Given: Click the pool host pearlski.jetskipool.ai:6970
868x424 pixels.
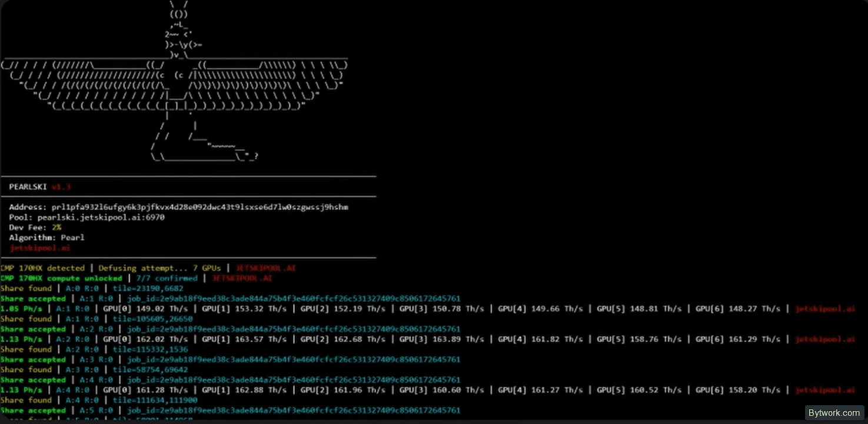Looking at the screenshot, I should [x=101, y=217].
